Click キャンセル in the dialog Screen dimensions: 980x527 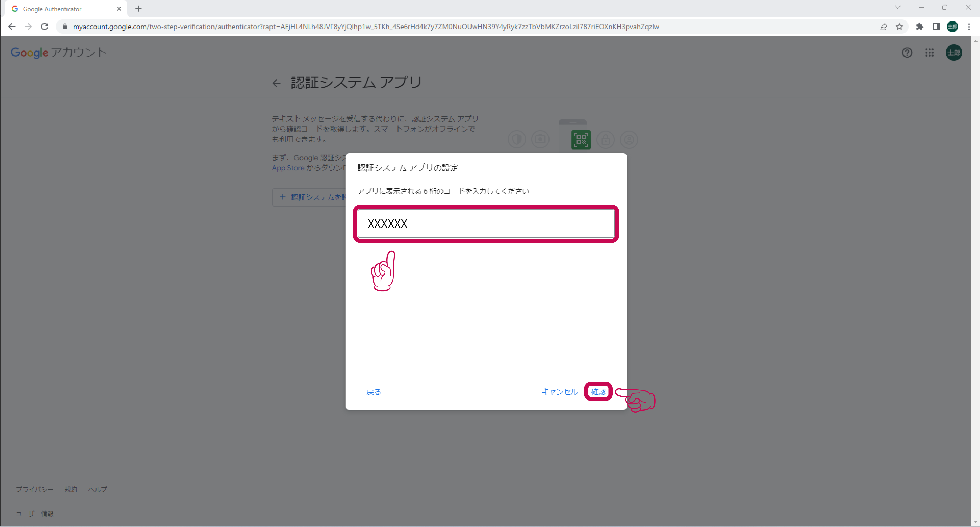[x=560, y=392]
